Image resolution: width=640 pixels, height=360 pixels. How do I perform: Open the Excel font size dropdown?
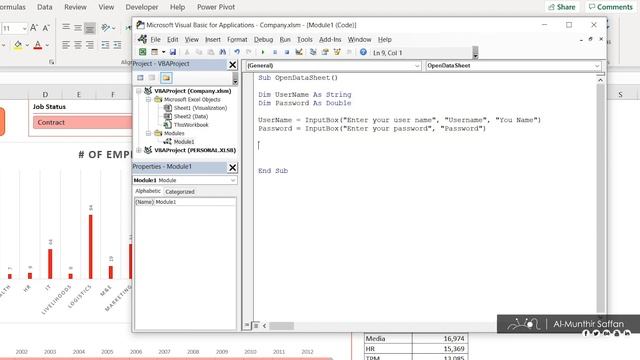(x=24, y=29)
